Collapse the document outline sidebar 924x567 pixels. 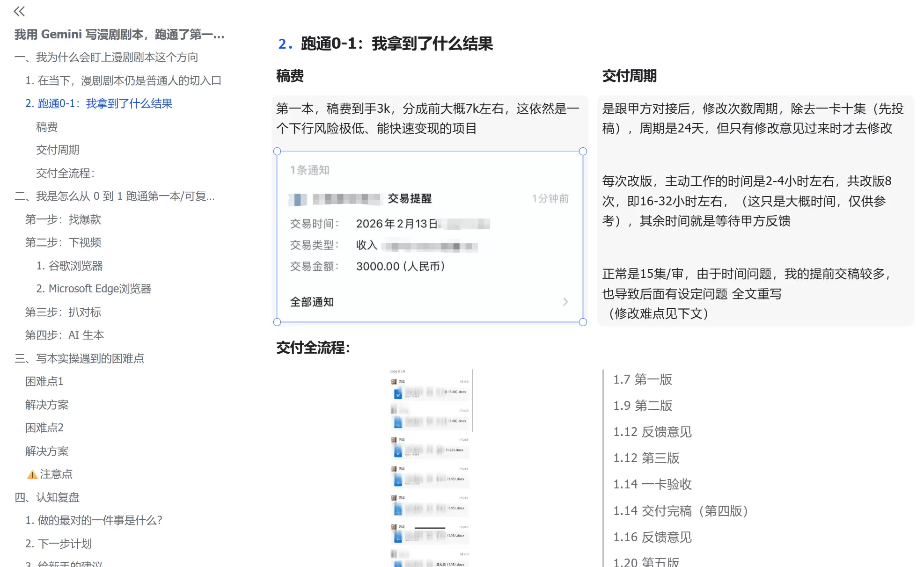[x=19, y=11]
